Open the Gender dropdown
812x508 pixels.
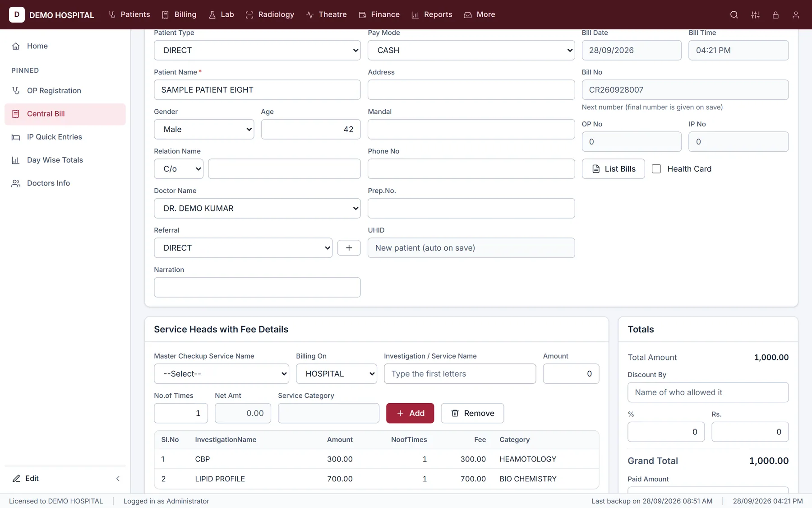[204, 129]
